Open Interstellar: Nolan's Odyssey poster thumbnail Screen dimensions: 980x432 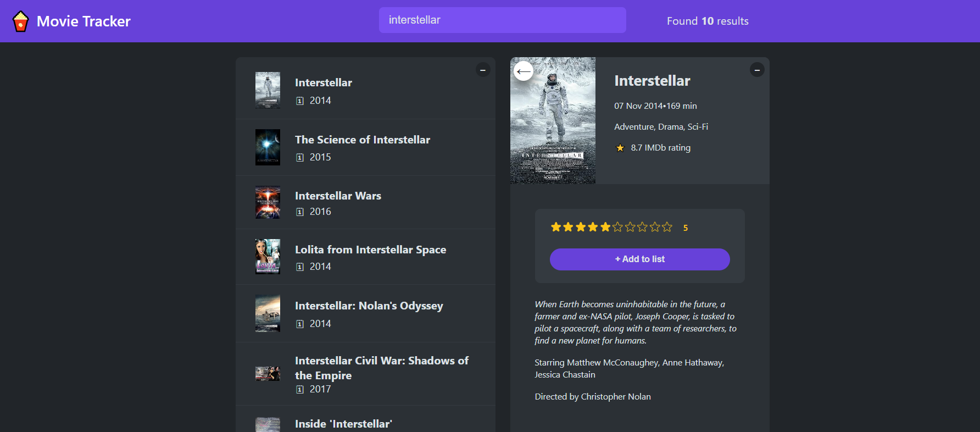268,314
